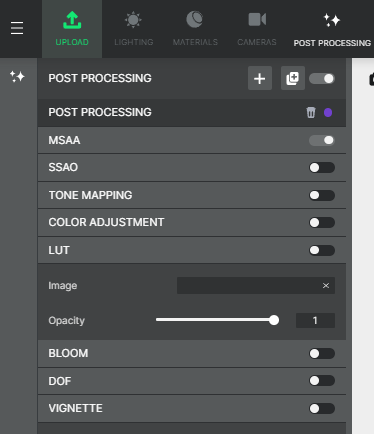
Task: Click the Image label
Action: click(x=63, y=286)
